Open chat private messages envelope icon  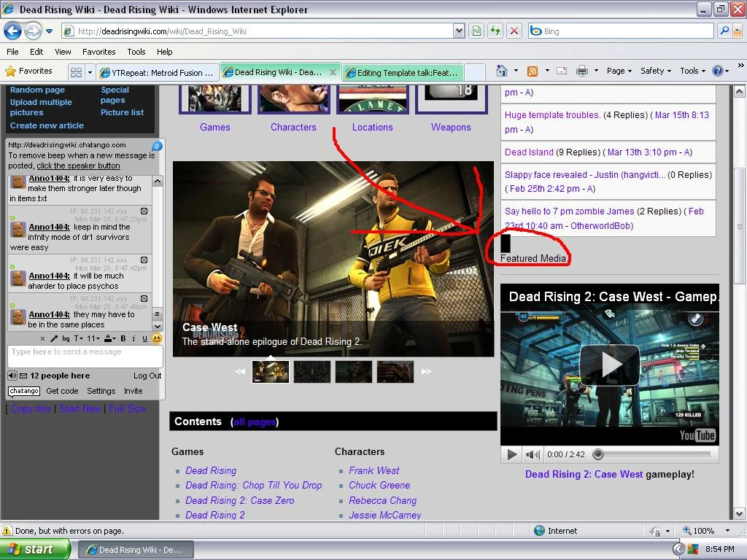(23, 376)
